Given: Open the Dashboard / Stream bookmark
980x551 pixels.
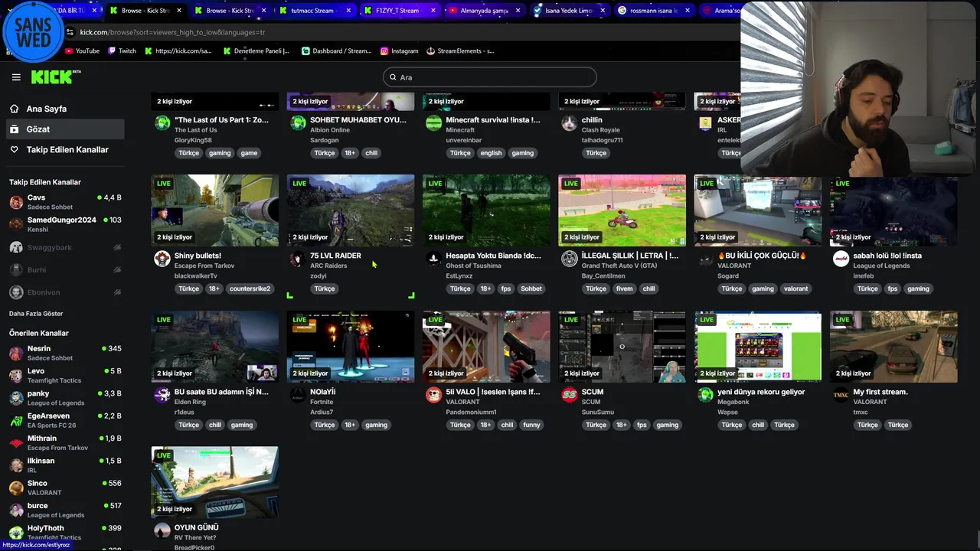Looking at the screenshot, I should (336, 51).
